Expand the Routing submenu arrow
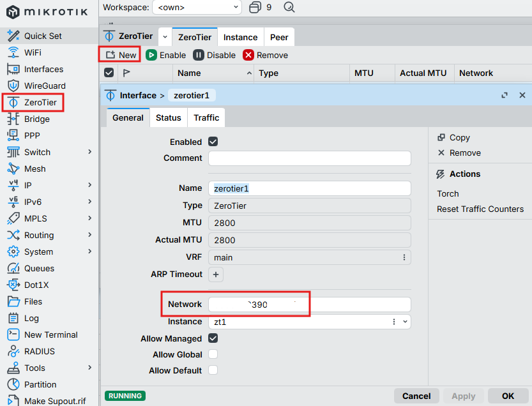The height and width of the screenshot is (406, 532). click(90, 235)
